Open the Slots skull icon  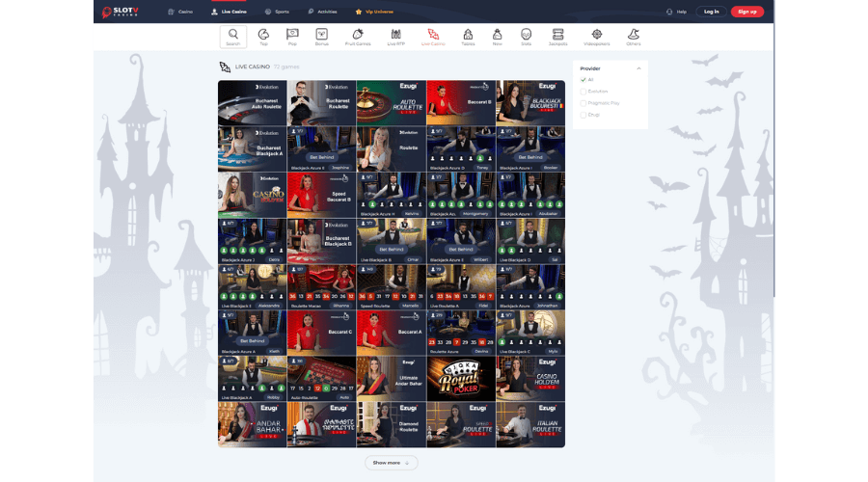[526, 37]
